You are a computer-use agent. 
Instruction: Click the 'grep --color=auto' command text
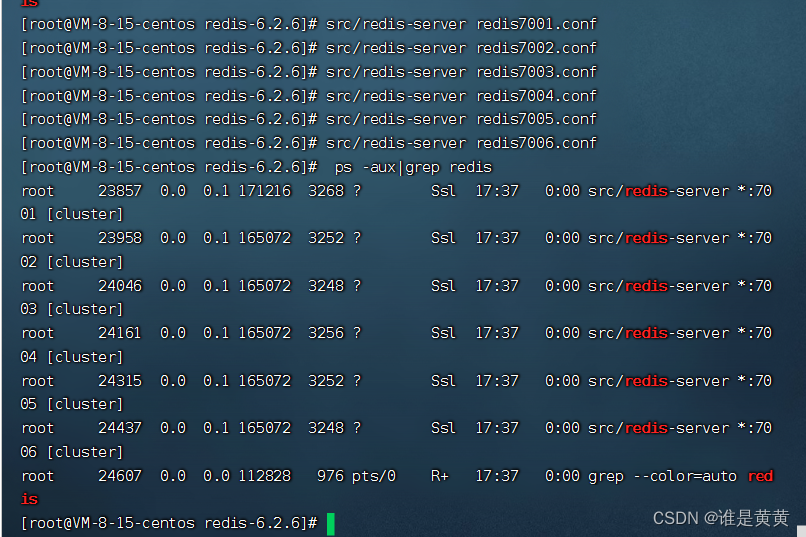[x=662, y=476]
